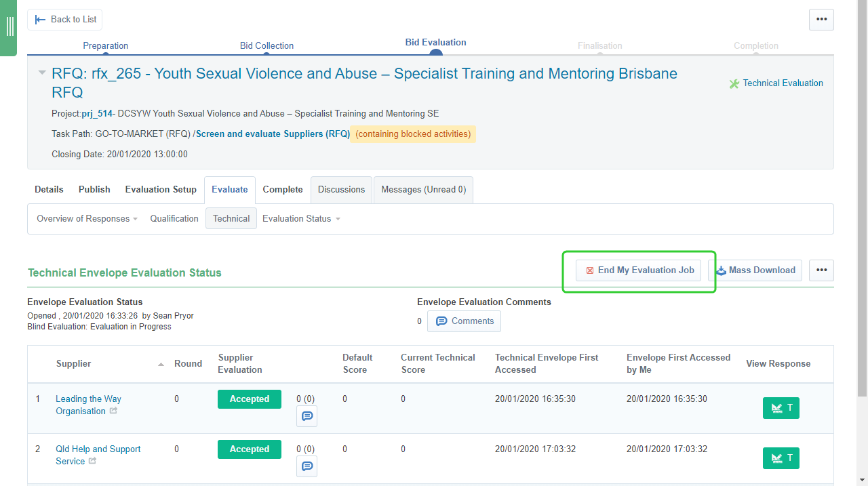View technical response for Qld Help and Support Service

[781, 458]
